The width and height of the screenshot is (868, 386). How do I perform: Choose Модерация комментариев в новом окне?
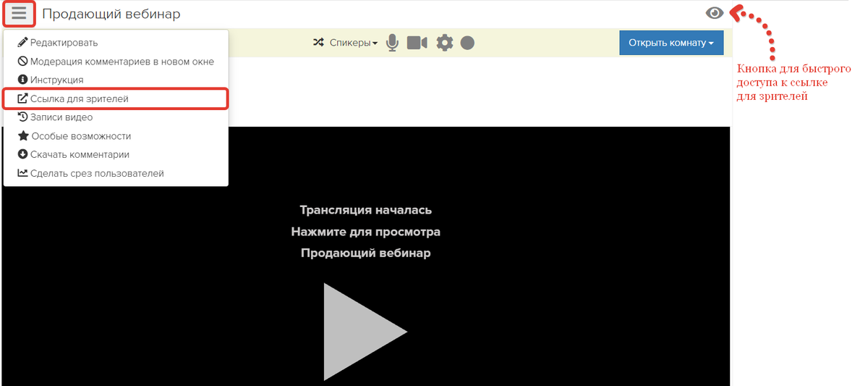coord(122,62)
